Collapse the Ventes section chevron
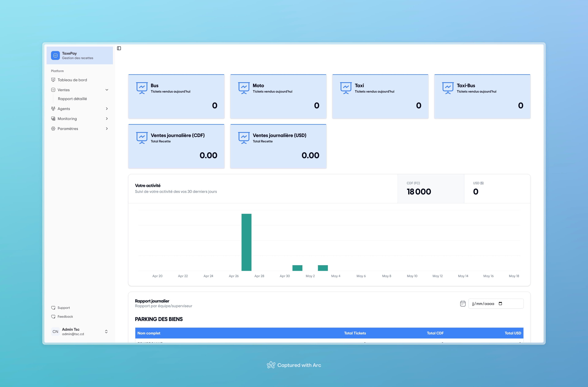Viewport: 588px width, 387px height. click(107, 90)
